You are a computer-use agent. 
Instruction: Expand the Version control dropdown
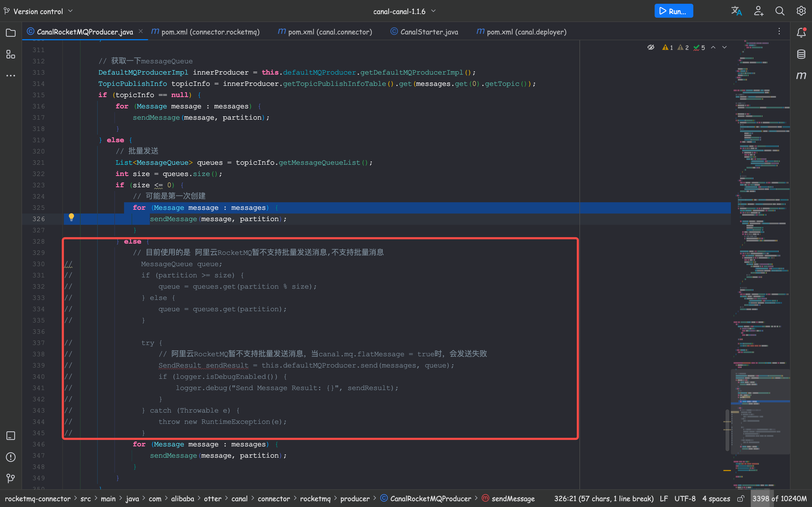pos(38,11)
